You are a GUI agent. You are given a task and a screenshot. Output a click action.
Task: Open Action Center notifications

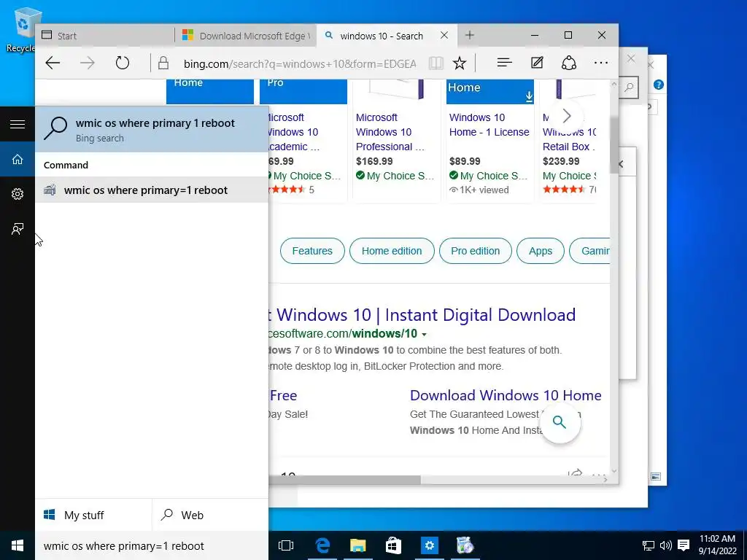(x=684, y=545)
